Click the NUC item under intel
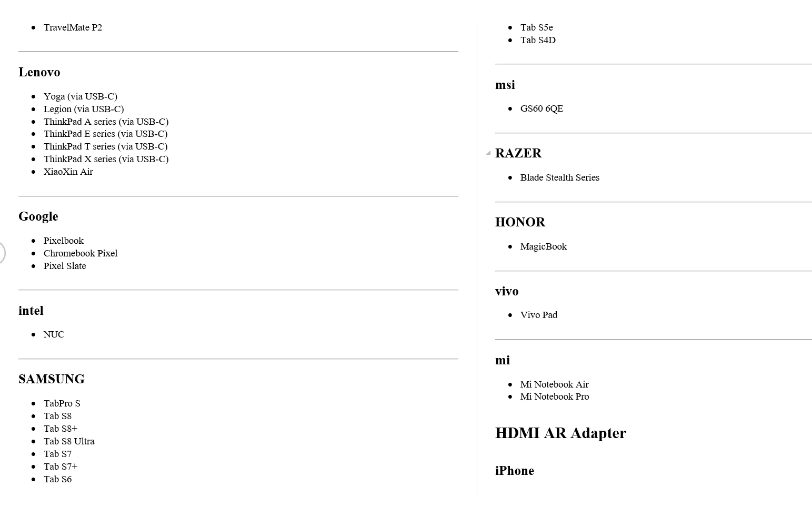 pos(54,334)
